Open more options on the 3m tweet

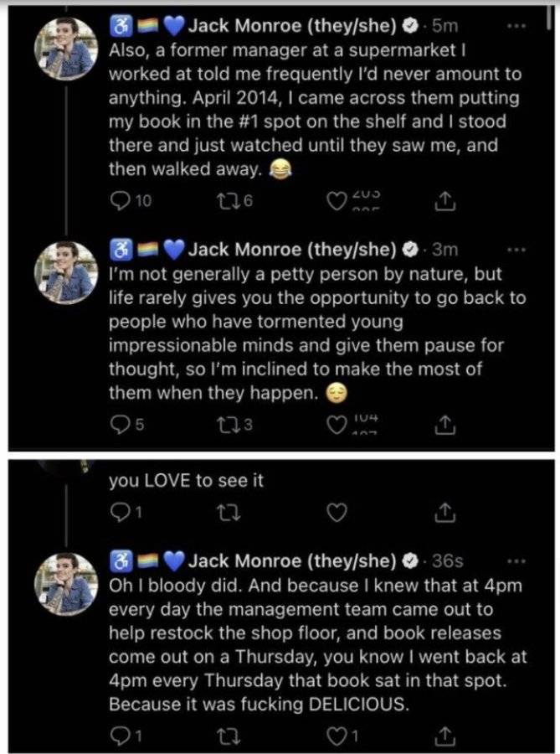(x=516, y=250)
